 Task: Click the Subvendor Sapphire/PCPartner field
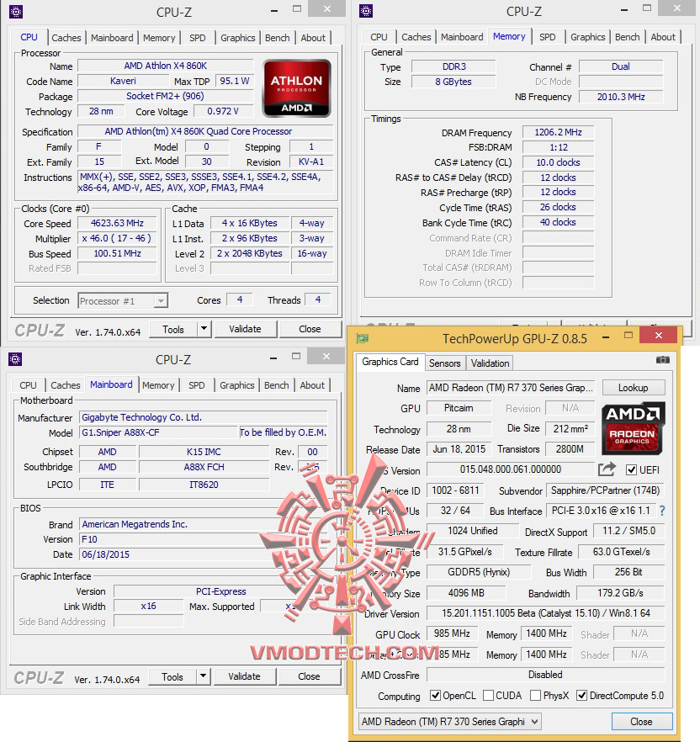point(605,490)
